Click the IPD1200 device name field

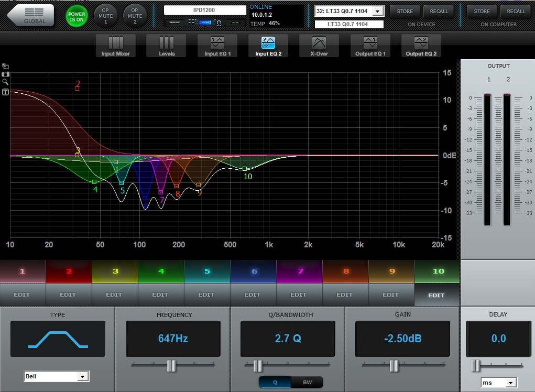pos(205,10)
